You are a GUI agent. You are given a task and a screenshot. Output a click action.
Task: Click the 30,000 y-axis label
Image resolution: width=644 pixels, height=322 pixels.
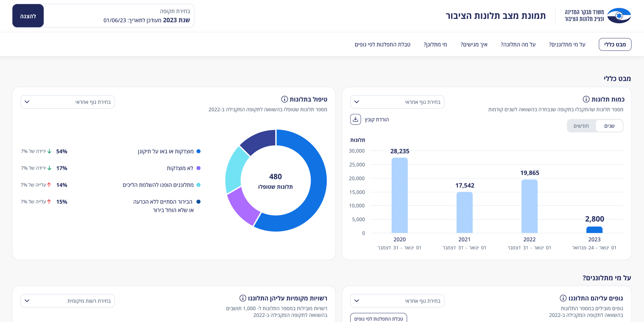(x=356, y=151)
